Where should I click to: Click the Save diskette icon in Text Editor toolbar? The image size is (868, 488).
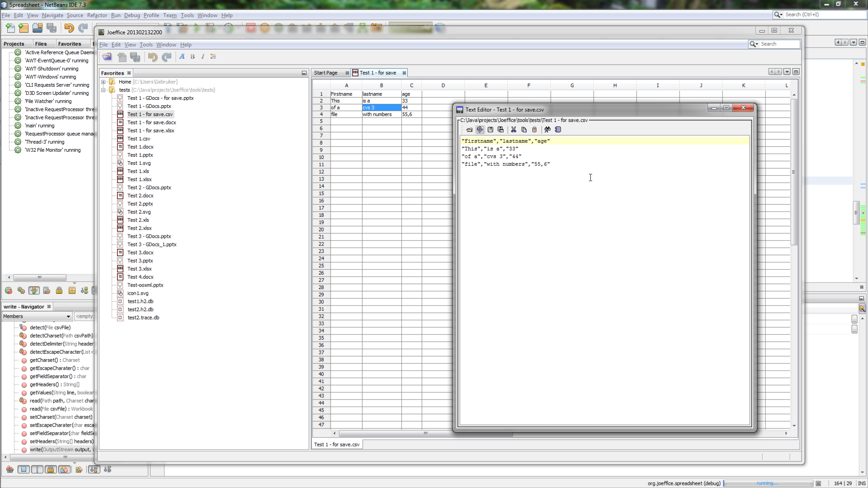491,130
